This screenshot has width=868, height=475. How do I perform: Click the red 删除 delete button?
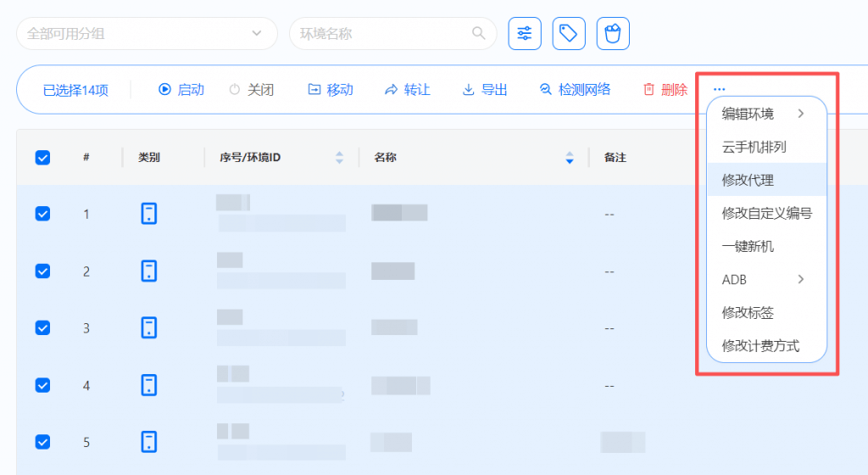pos(665,89)
